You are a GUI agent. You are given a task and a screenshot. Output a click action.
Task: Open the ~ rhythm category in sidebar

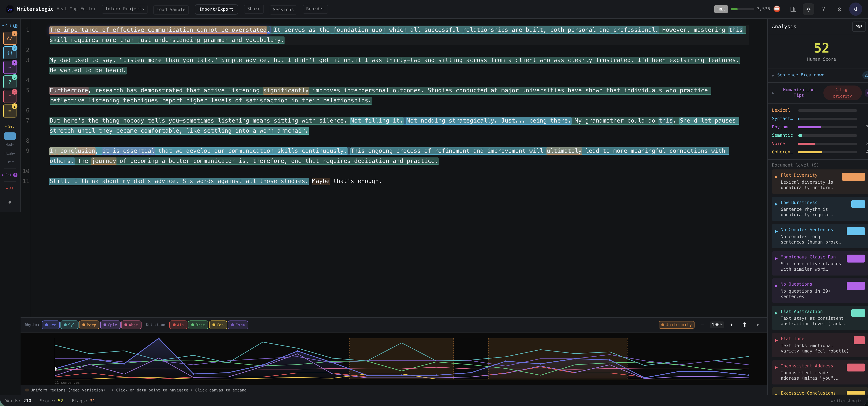(x=10, y=67)
